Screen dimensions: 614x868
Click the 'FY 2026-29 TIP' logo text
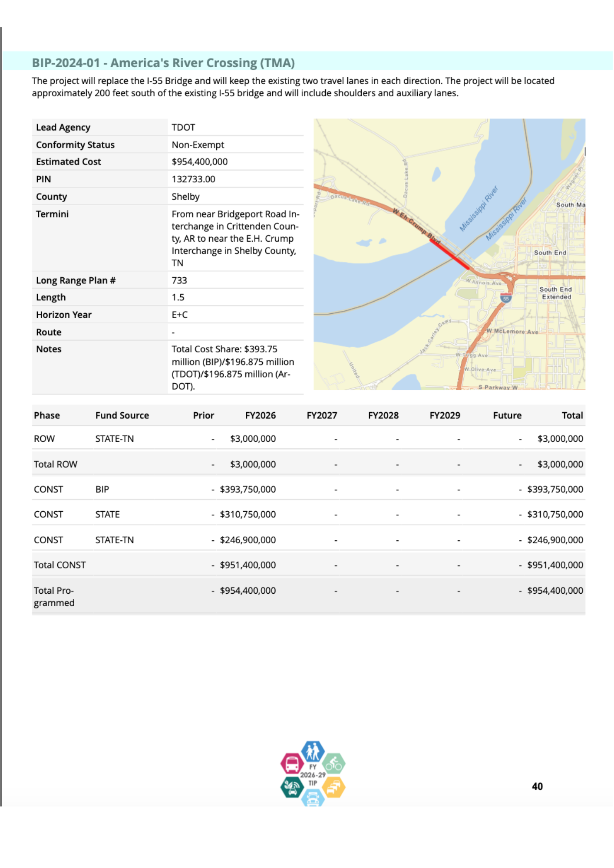[313, 775]
